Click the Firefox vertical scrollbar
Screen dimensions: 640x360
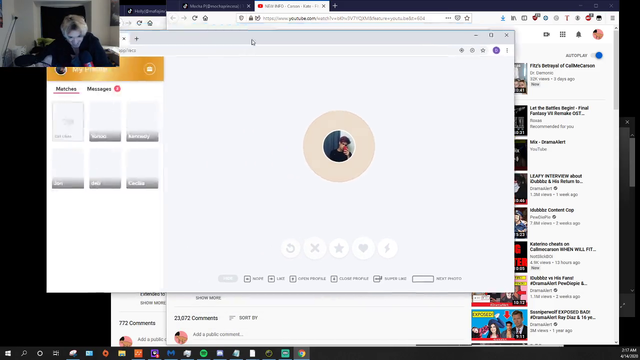[x=616, y=69]
